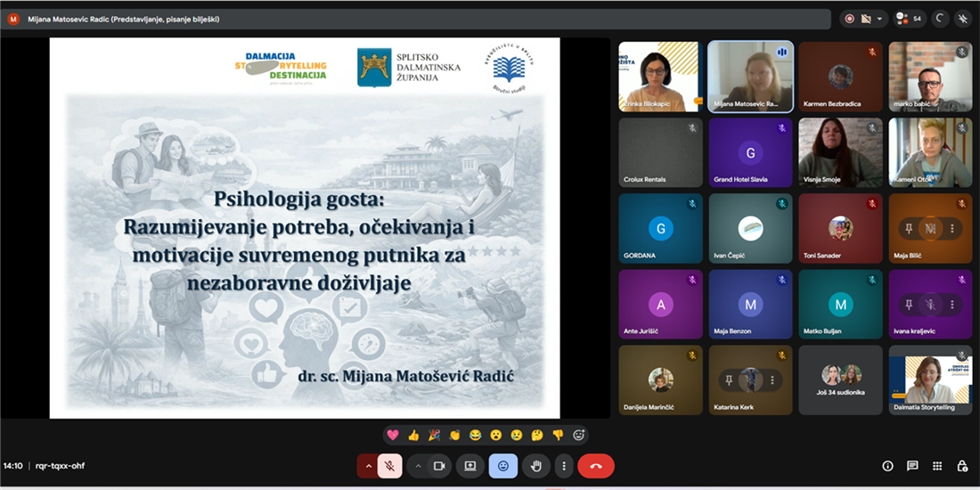The image size is (980, 490).
Task: Select Ivan Čepić's participant tile
Action: [x=751, y=229]
